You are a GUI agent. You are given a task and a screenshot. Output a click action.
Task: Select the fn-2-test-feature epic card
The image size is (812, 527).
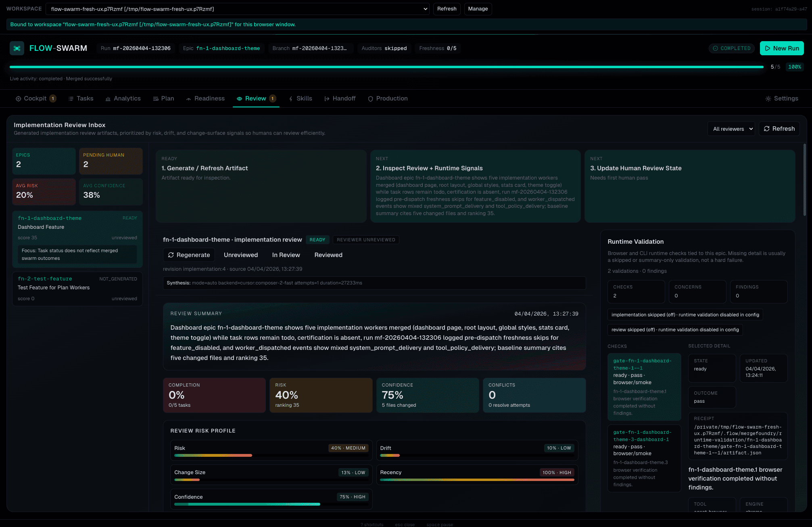pos(77,289)
